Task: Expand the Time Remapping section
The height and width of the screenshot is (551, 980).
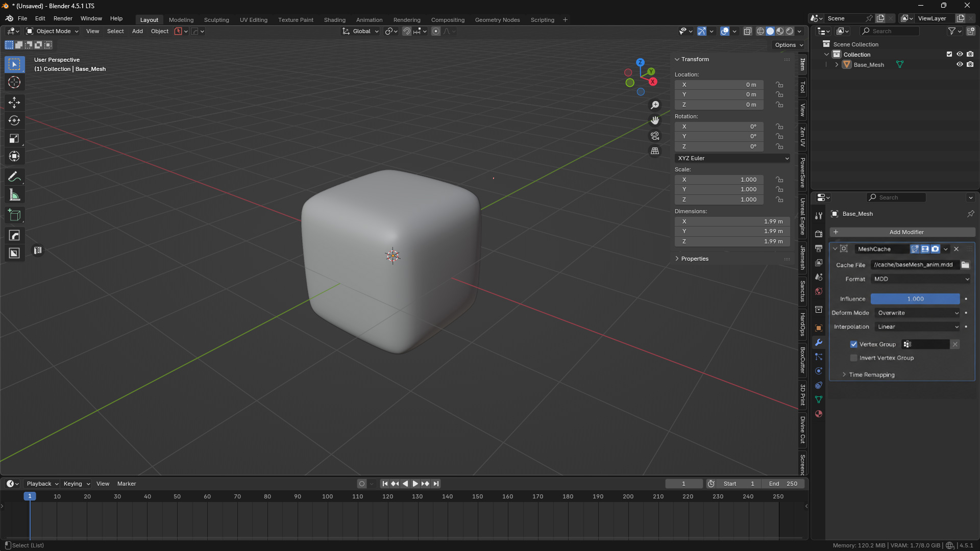Action: tap(872, 375)
